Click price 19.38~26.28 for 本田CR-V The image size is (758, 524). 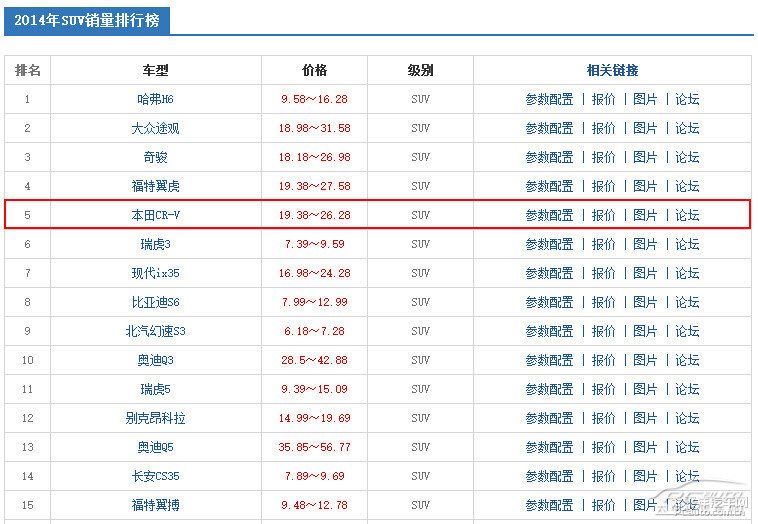tap(314, 215)
